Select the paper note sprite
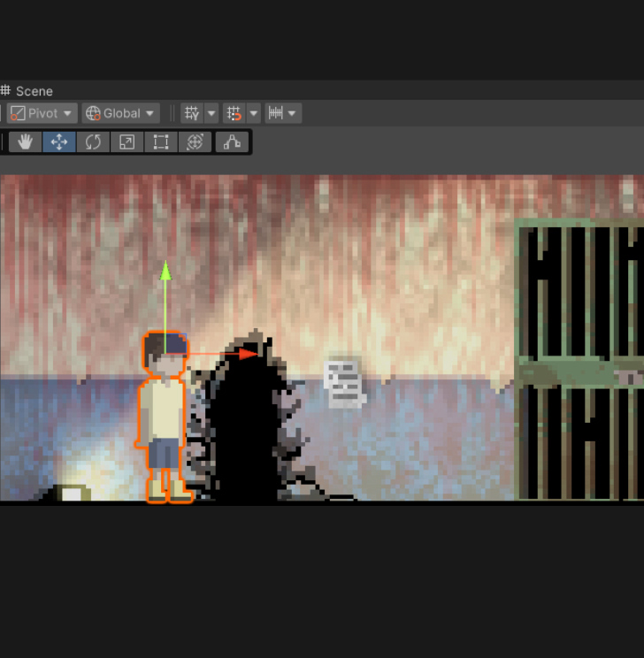 (x=344, y=385)
